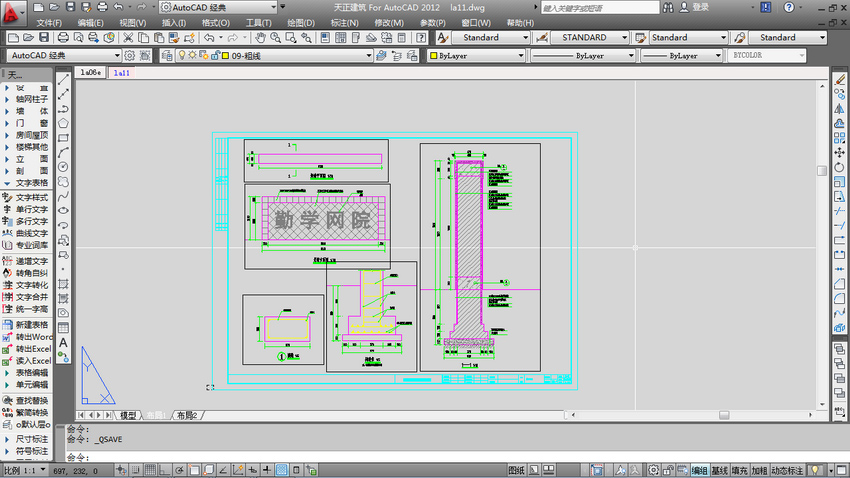Click the Properties palette toolbar icon

pyautogui.click(x=325, y=37)
